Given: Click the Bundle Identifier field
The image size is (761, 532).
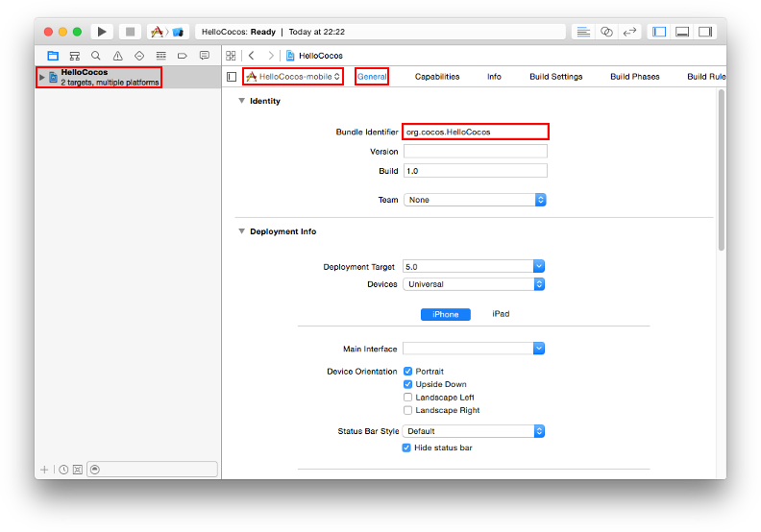Looking at the screenshot, I should [476, 132].
